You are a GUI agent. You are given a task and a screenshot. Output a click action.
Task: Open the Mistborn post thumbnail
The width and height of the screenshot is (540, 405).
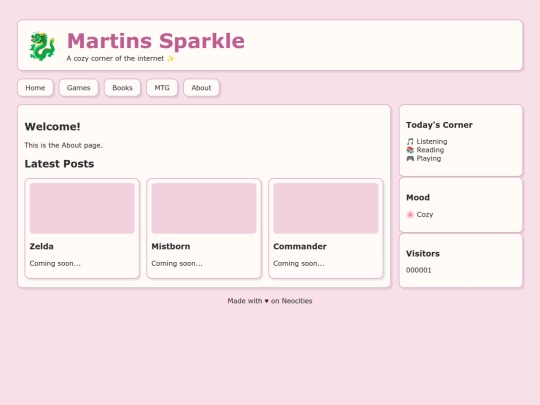pos(204,208)
